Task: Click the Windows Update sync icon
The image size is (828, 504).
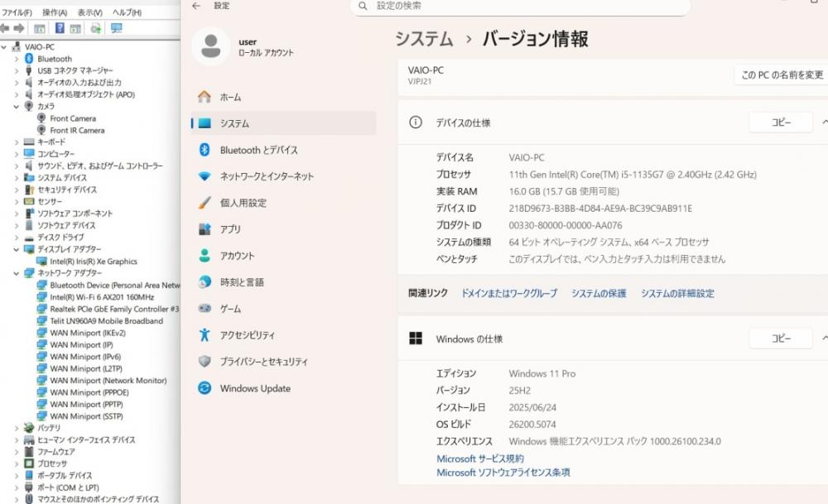Action: [205, 388]
